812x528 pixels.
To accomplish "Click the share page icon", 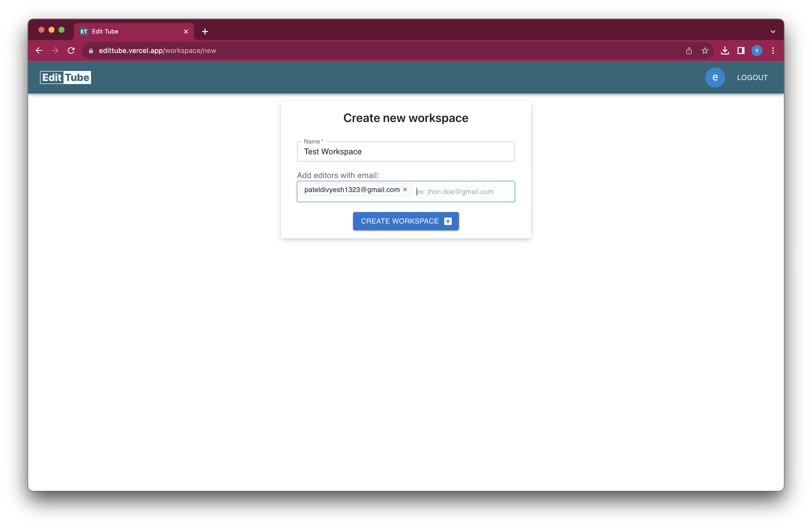I will tap(689, 50).
